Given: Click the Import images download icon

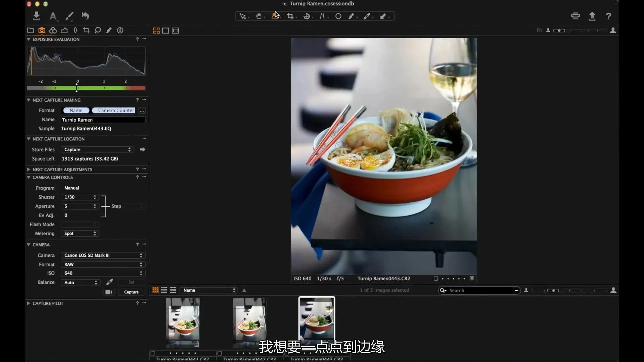Looking at the screenshot, I should 37,16.
